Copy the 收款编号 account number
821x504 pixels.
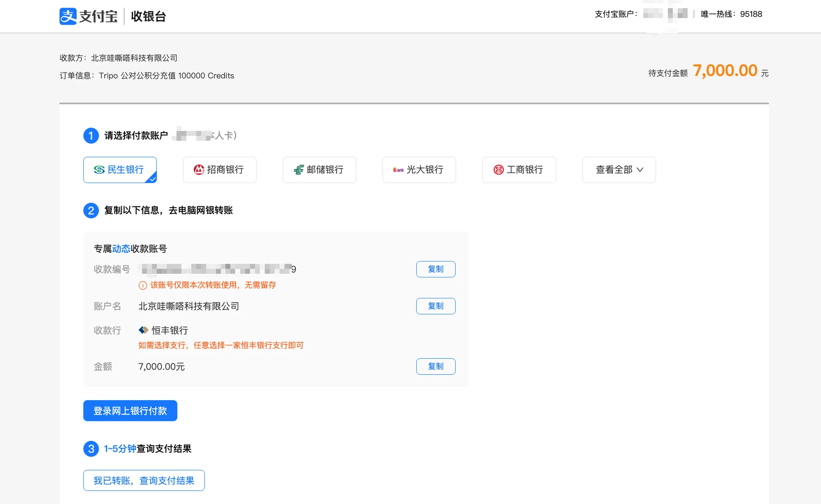click(436, 269)
